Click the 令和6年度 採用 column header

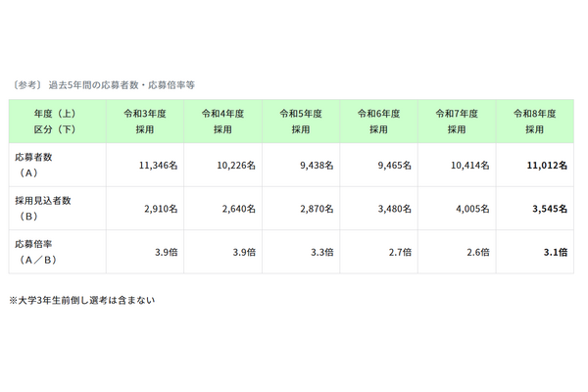click(x=379, y=122)
